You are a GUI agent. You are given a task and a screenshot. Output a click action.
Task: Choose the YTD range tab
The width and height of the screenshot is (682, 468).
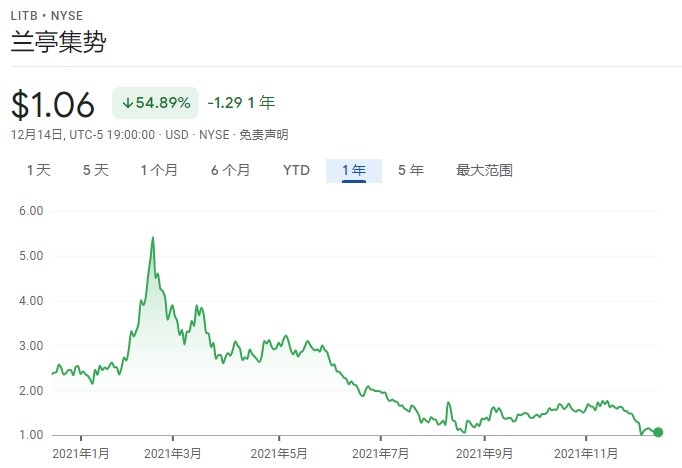coord(296,170)
